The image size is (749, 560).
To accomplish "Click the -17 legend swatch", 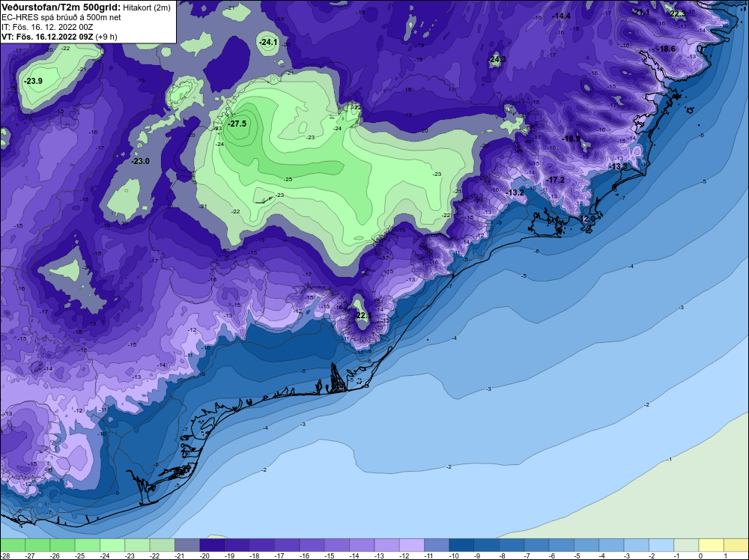I will click(x=287, y=545).
